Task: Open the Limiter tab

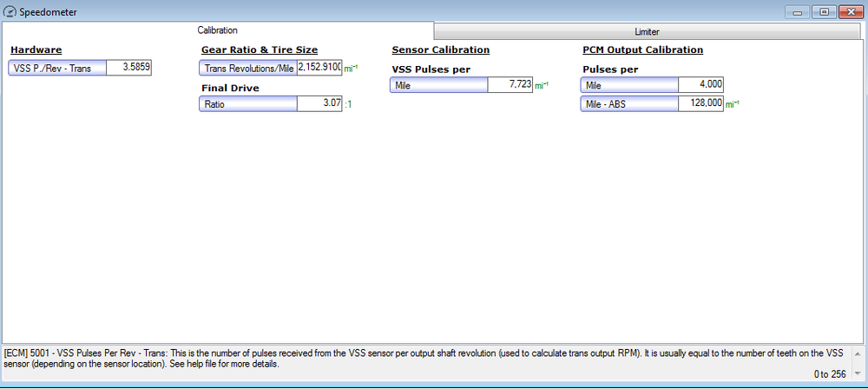Action: click(x=647, y=31)
